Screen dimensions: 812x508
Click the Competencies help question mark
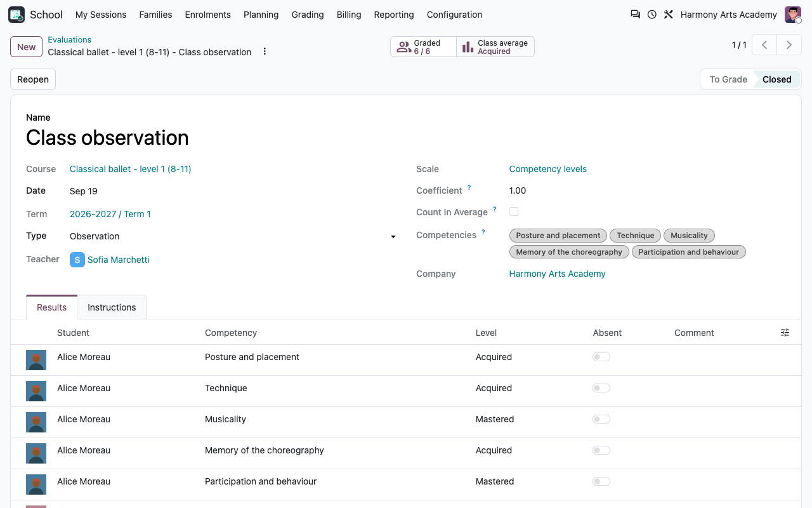[x=483, y=232]
